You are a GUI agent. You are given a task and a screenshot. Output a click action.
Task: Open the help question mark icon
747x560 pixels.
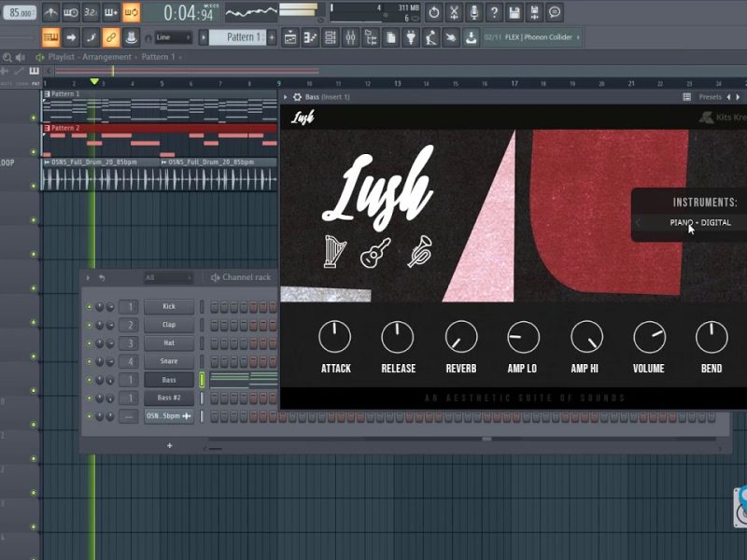click(x=494, y=13)
